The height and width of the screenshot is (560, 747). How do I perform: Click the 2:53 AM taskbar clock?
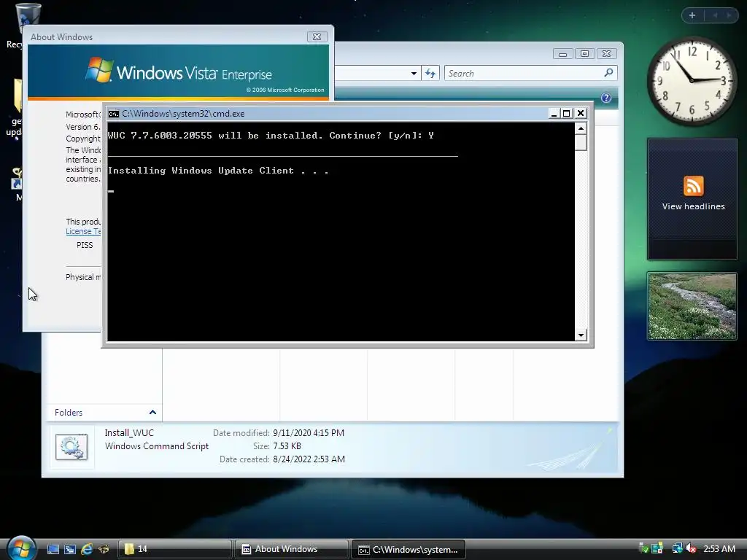click(x=719, y=549)
